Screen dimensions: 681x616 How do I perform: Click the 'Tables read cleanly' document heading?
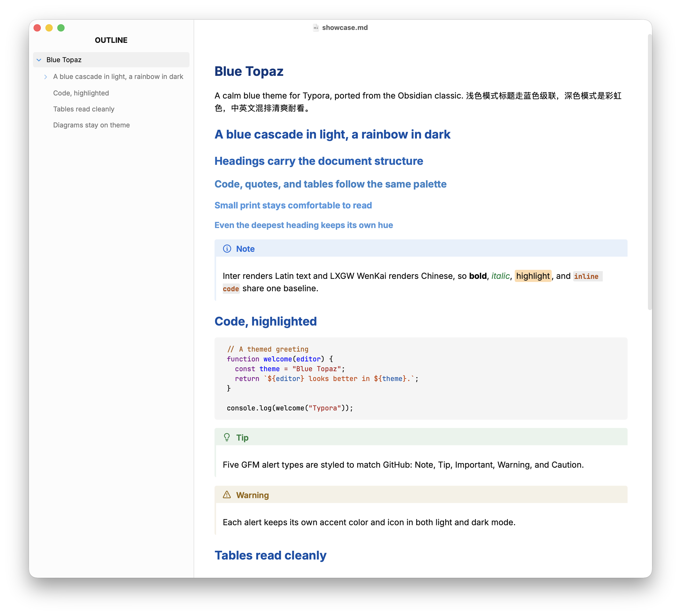[x=271, y=555]
